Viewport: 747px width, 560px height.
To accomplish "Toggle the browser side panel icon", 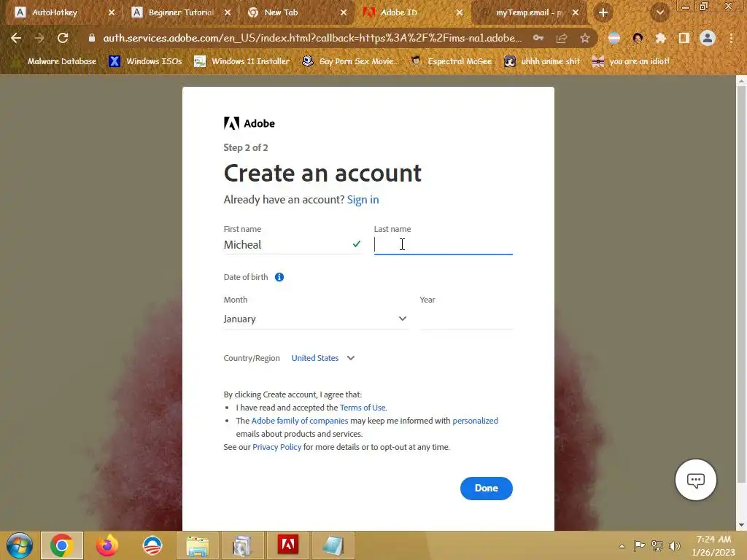I will point(684,38).
